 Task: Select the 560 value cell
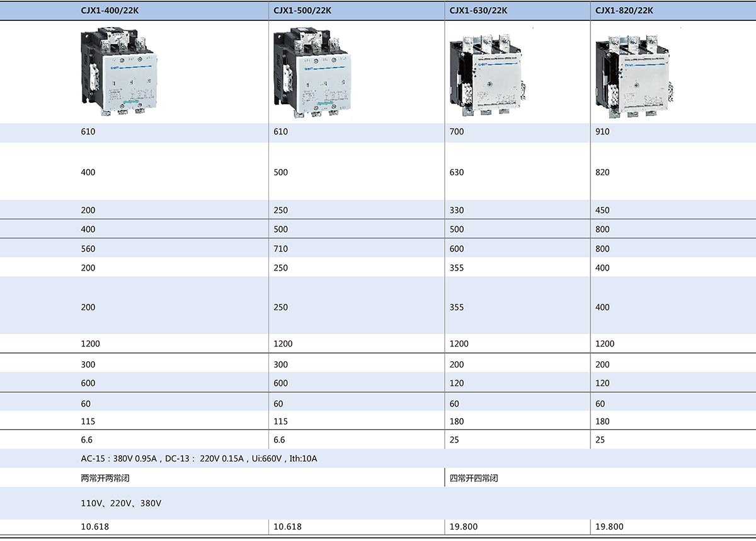click(x=88, y=248)
